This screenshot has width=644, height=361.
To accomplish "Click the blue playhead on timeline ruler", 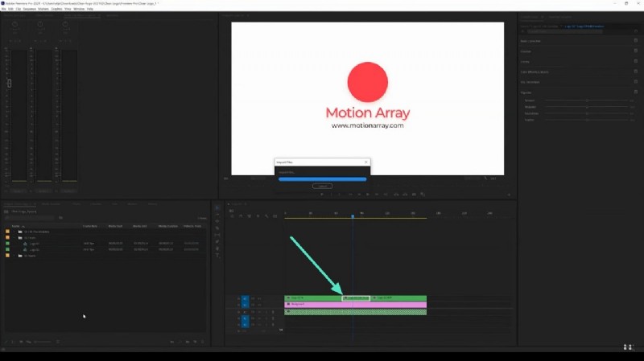I will point(353,215).
